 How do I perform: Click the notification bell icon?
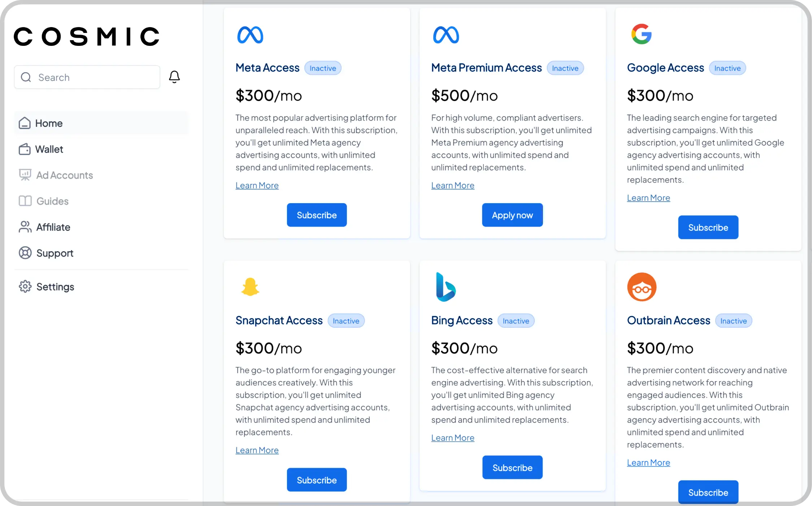coord(174,77)
